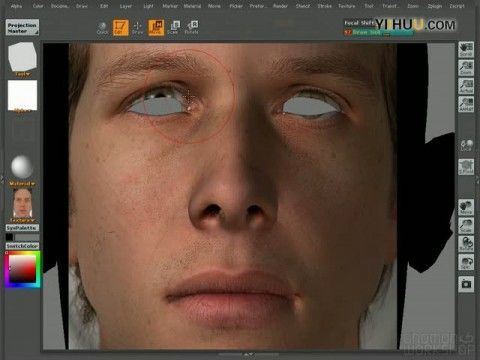Expand the left tray divider arrow

(2, 179)
